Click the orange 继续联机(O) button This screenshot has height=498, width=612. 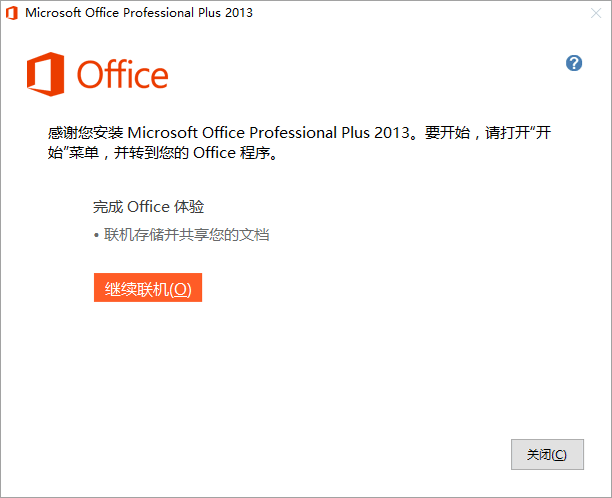[148, 288]
